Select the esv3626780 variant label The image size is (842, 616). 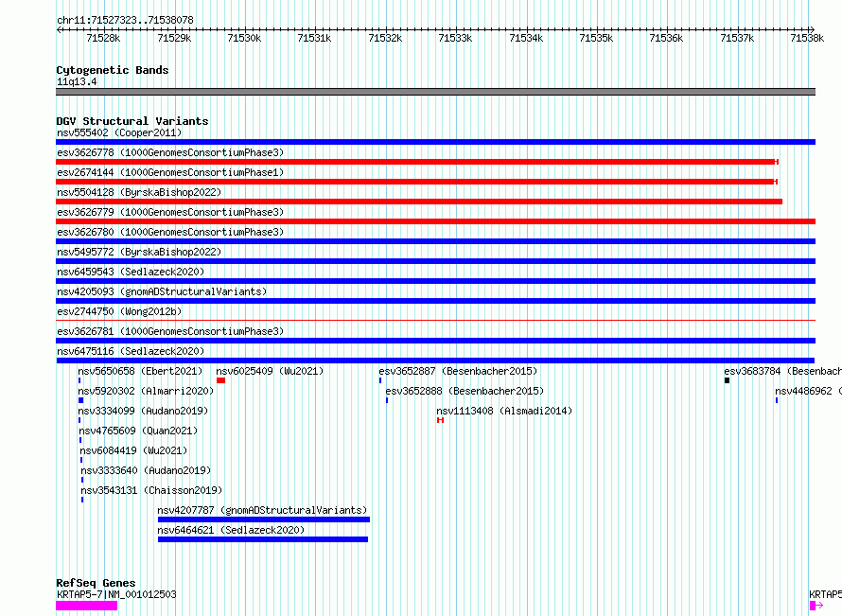pos(170,232)
